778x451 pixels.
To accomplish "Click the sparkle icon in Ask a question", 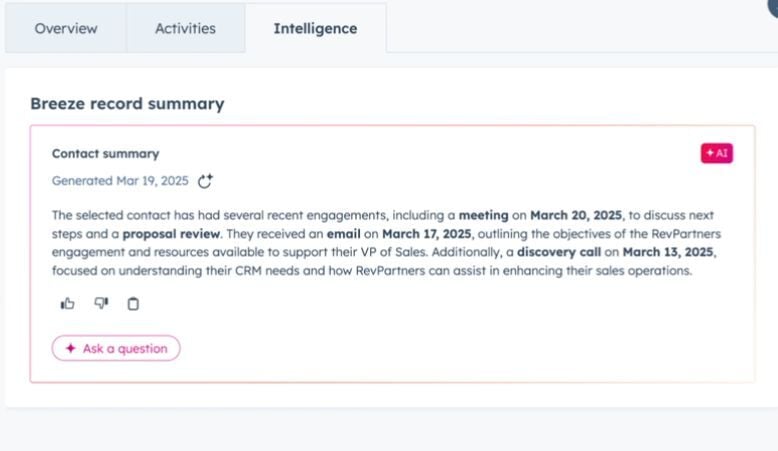I will click(x=70, y=348).
